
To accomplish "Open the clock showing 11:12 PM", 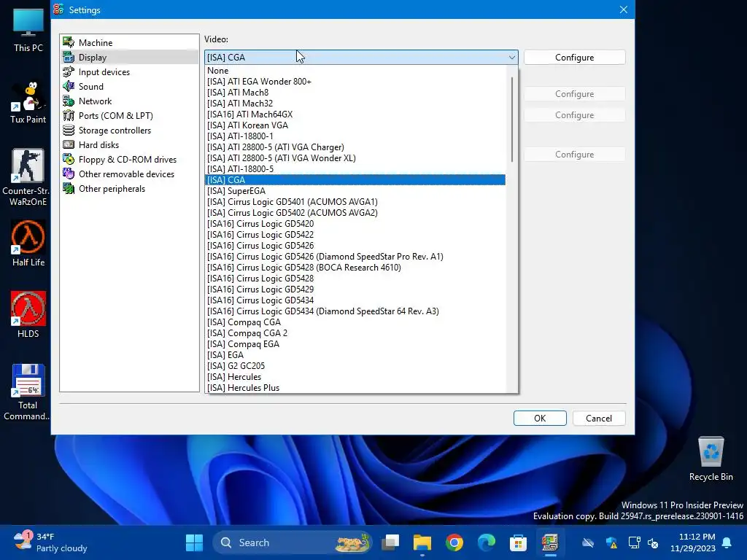I will [693, 542].
